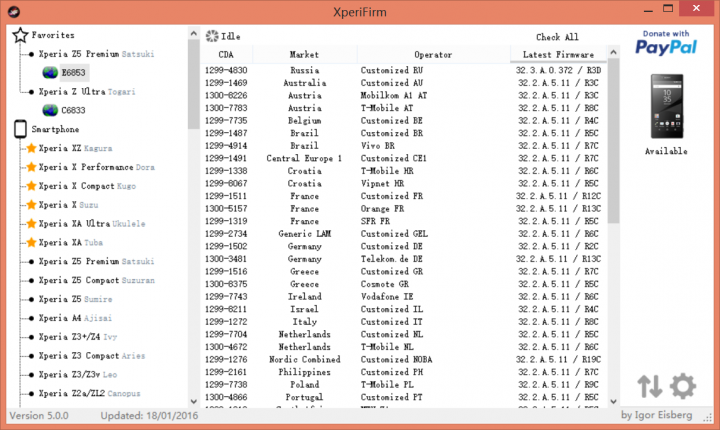The width and height of the screenshot is (720, 430).
Task: Select the E6853 model node
Action: tap(73, 73)
